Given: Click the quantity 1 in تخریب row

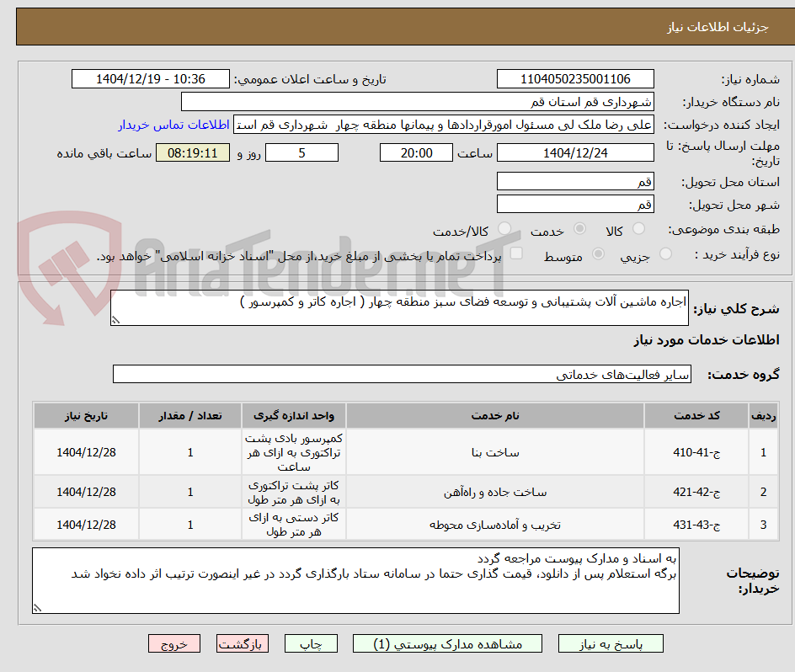Looking at the screenshot, I should (190, 525).
